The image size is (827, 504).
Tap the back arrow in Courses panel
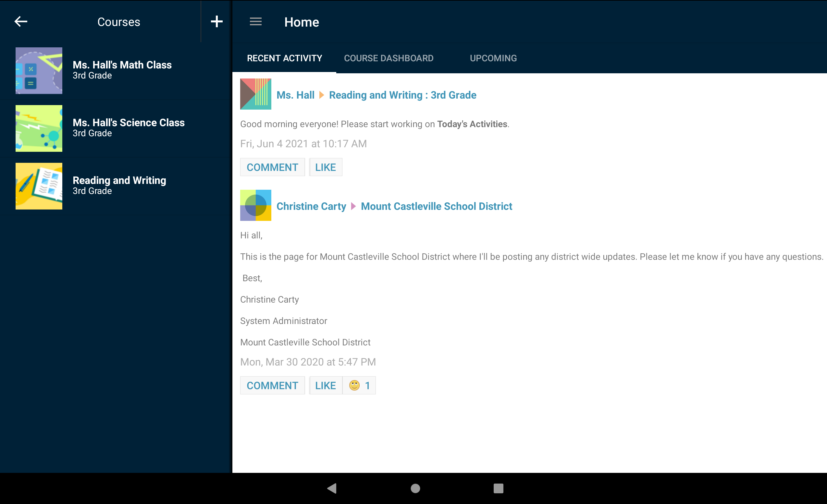21,21
